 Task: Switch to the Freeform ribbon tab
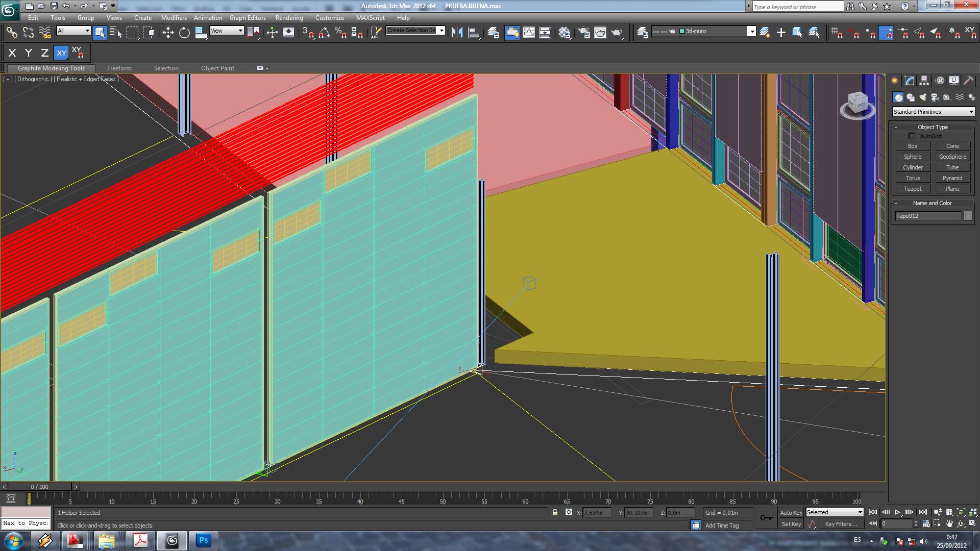119,68
